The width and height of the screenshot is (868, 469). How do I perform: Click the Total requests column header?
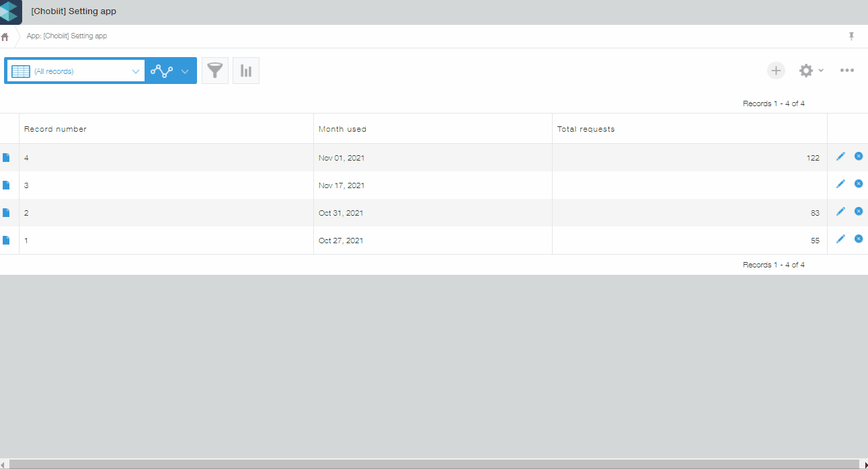pyautogui.click(x=586, y=129)
